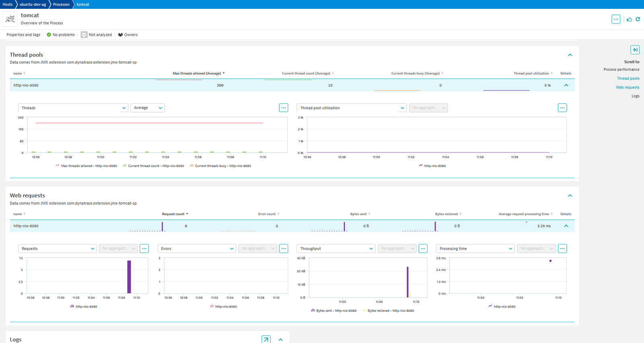Click No problems status label
644x343 pixels.
[x=64, y=35]
